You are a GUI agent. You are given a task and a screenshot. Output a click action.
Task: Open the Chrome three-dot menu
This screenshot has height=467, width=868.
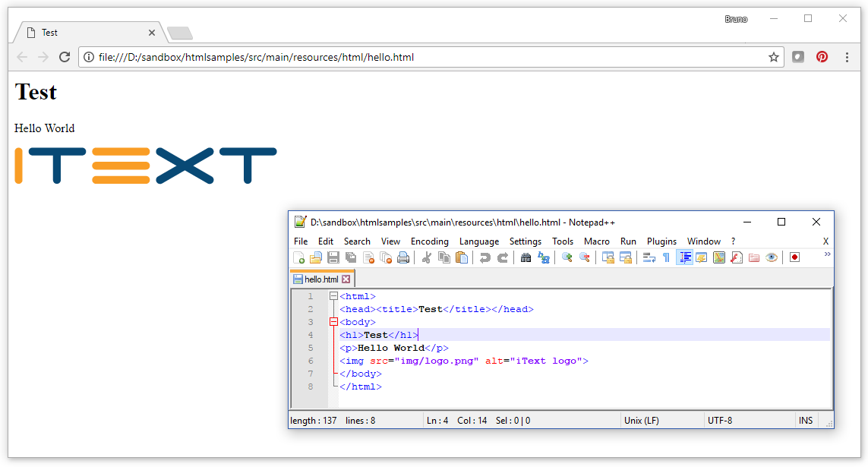click(x=847, y=57)
